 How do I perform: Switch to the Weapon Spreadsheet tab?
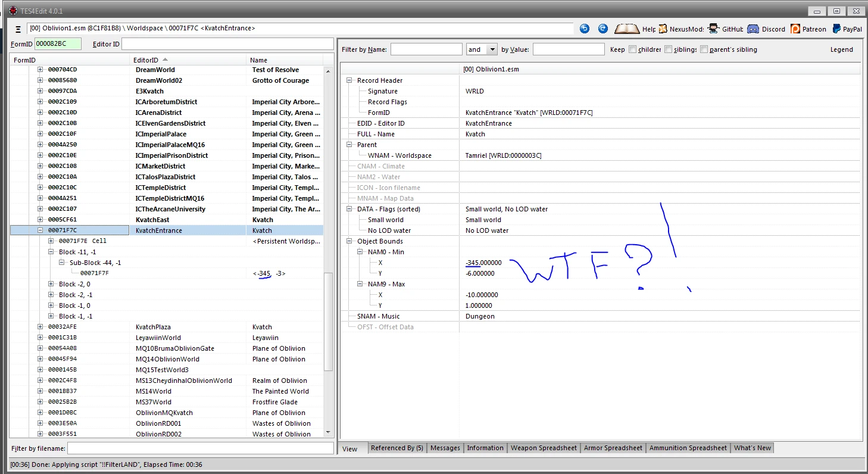[544, 448]
